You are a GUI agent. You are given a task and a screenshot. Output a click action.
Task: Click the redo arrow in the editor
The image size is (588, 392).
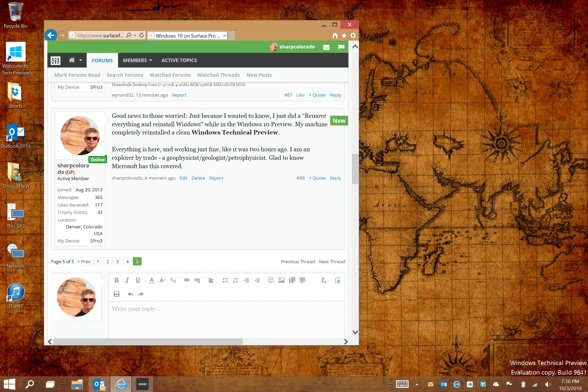141,294
